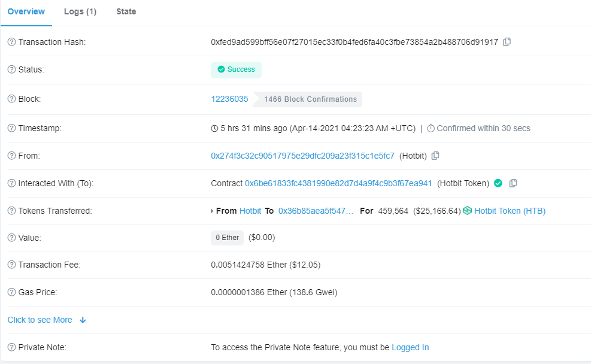Click the help icon next to Status

click(11, 69)
